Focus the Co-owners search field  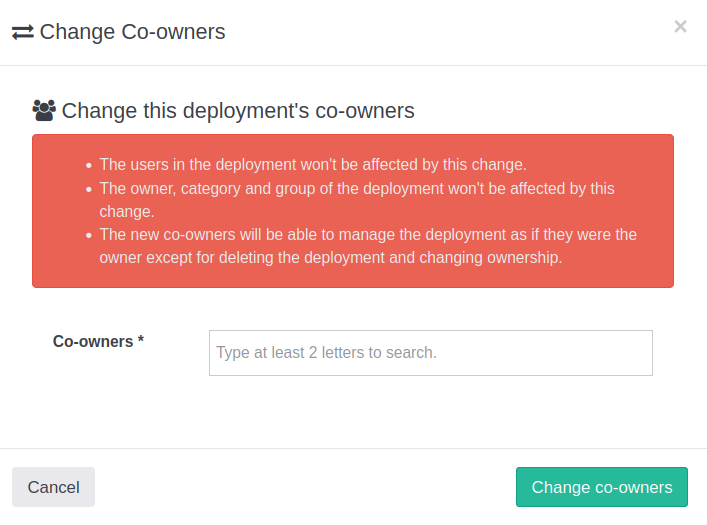(x=430, y=353)
